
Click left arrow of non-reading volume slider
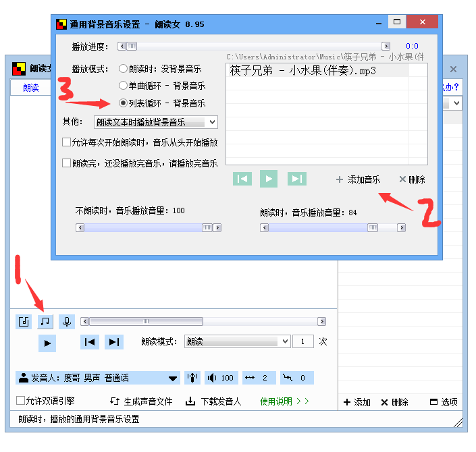pos(80,227)
